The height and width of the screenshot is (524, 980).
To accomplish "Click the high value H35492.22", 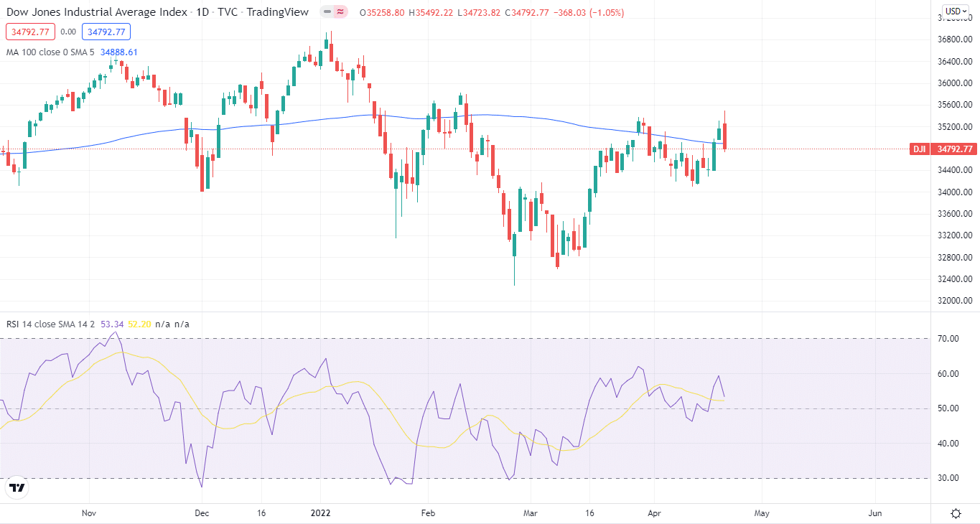I will click(x=431, y=13).
